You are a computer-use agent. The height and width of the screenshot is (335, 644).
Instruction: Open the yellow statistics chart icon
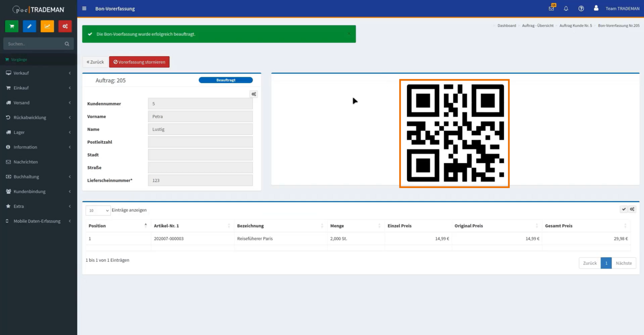click(x=47, y=26)
